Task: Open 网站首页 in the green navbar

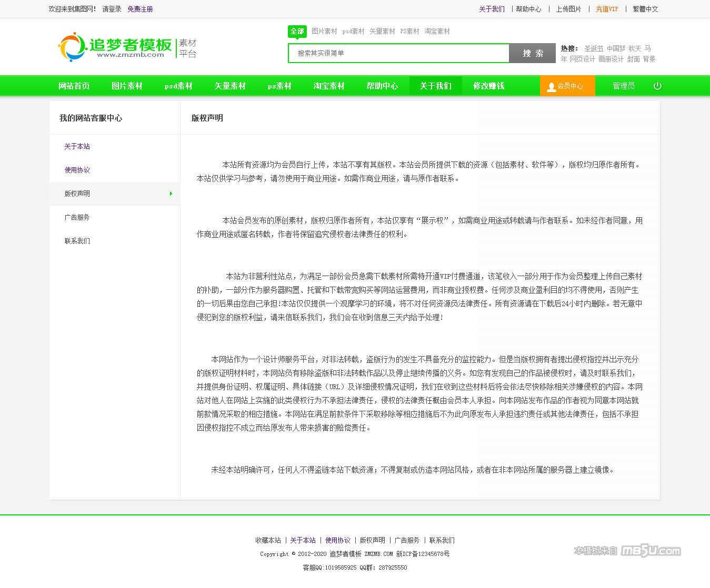Action: (x=74, y=86)
